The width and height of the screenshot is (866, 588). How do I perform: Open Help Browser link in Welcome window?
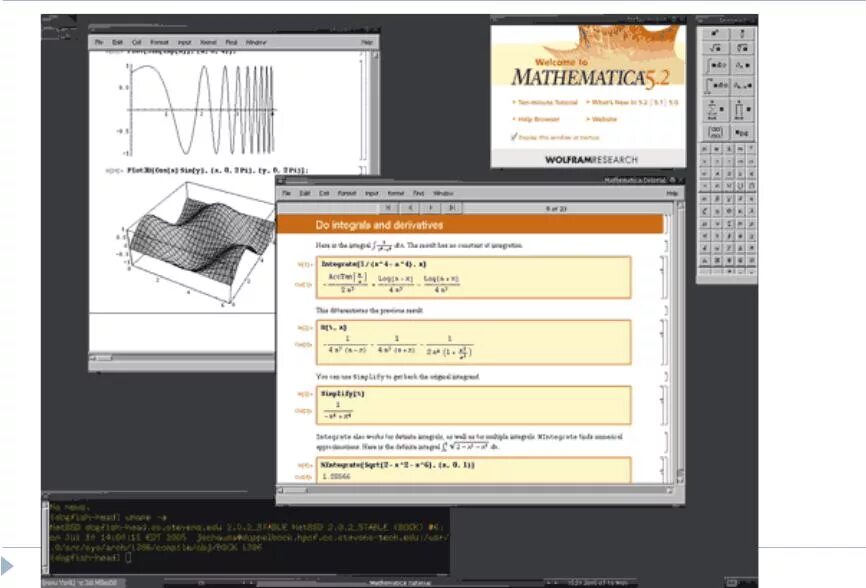pyautogui.click(x=538, y=119)
